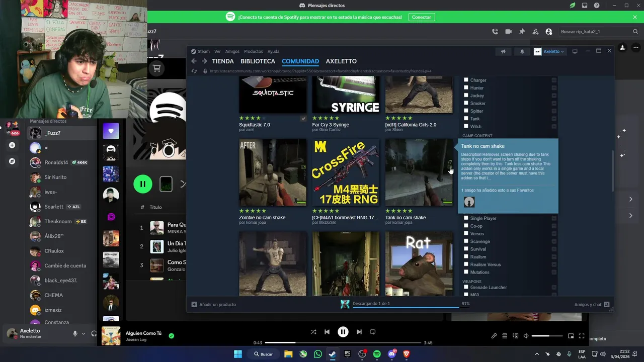Check the Versus game mode checkbox
Viewport: 644px width, 362px height.
(466, 233)
